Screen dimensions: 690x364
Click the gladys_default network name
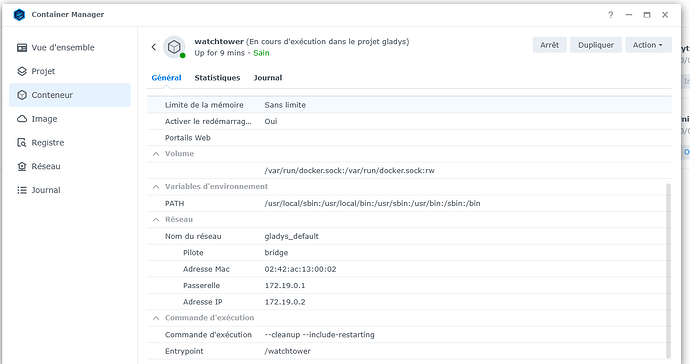coord(291,236)
